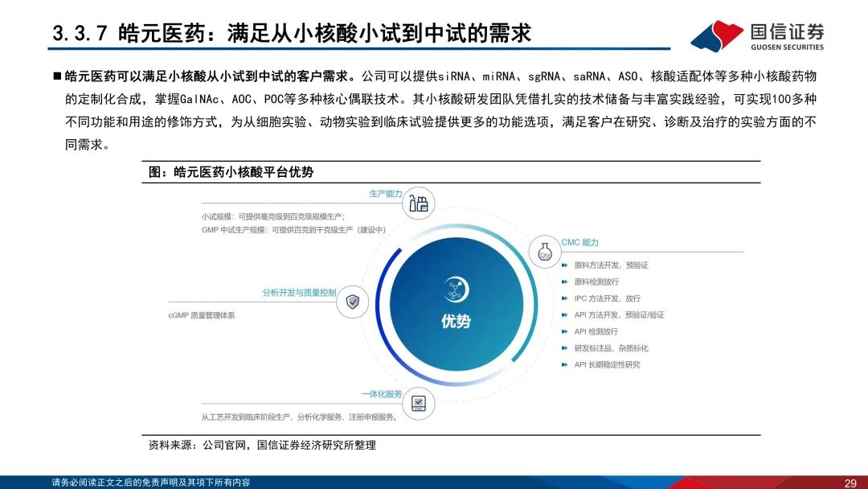Click the 分析开发与质量控制 shield icon
The image size is (868, 489).
[353, 302]
